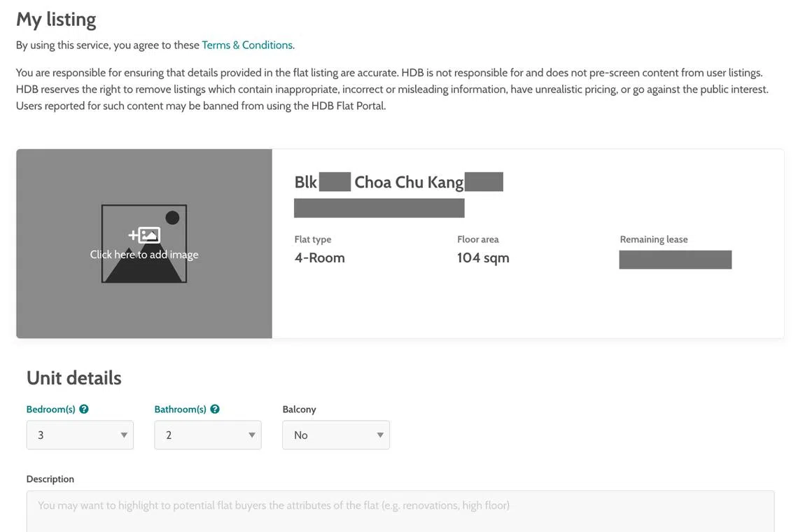The height and width of the screenshot is (532, 798).
Task: Click the Floor area label
Action: pos(477,239)
